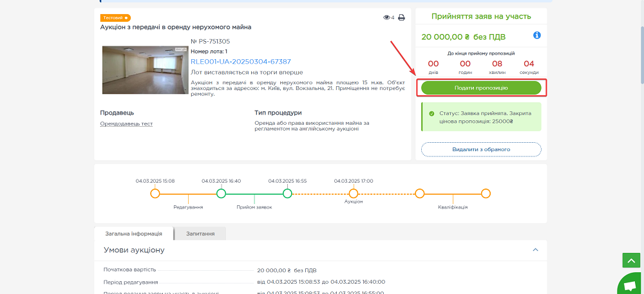
Task: Click the timeline marker at 04.03.2025 15:08
Action: click(x=155, y=193)
